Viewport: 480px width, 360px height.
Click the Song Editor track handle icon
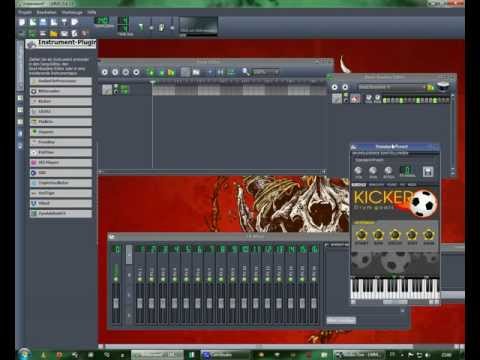(x=107, y=89)
